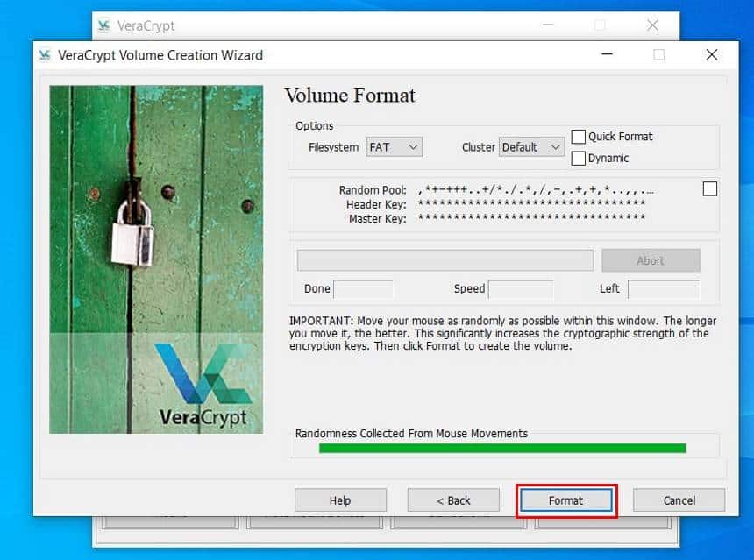
Task: Click the green randomness collected progress bar
Action: 502,448
